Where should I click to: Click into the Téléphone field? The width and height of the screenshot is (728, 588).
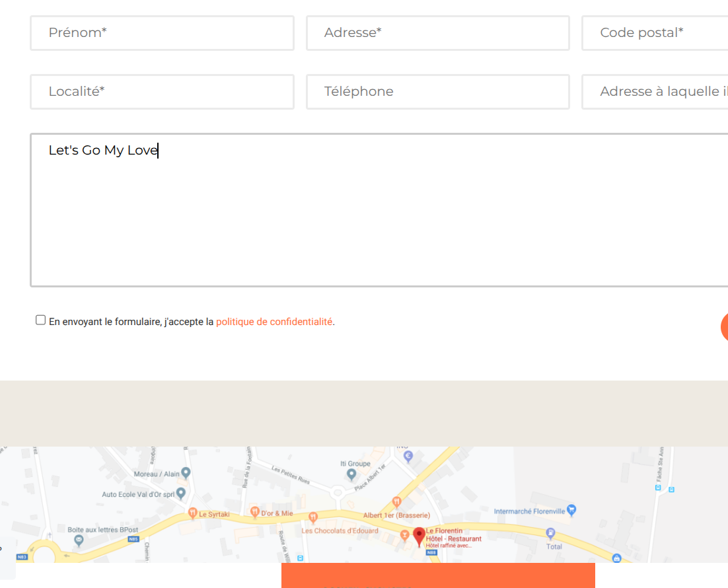pyautogui.click(x=437, y=92)
